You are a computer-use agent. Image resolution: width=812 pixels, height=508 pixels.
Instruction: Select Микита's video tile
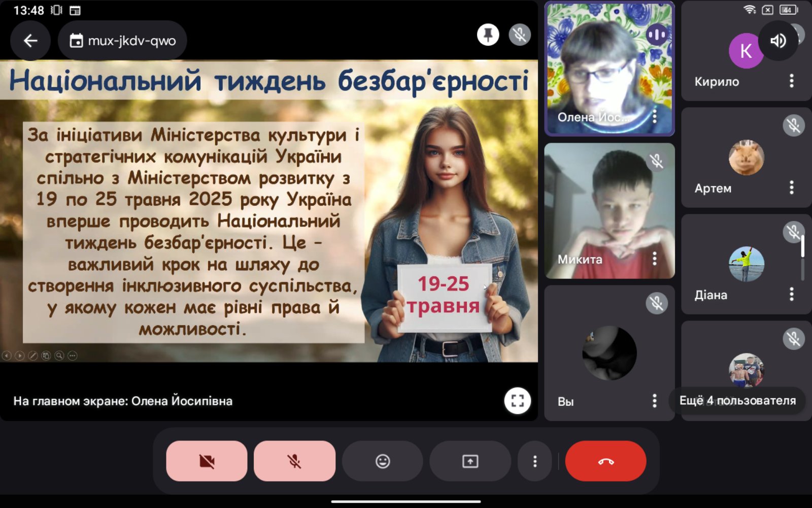pos(610,211)
